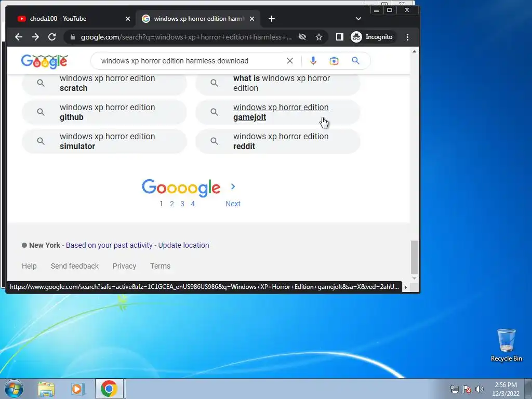The height and width of the screenshot is (399, 532).
Task: Go back to the previous page
Action: point(19,37)
